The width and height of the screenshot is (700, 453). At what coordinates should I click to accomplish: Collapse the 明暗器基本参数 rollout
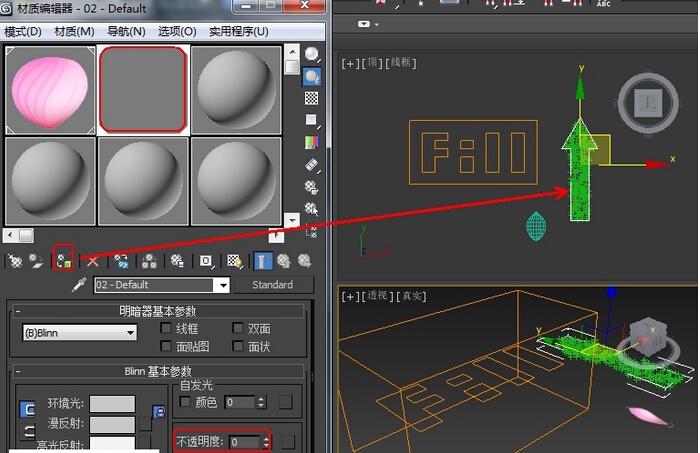tap(158, 311)
